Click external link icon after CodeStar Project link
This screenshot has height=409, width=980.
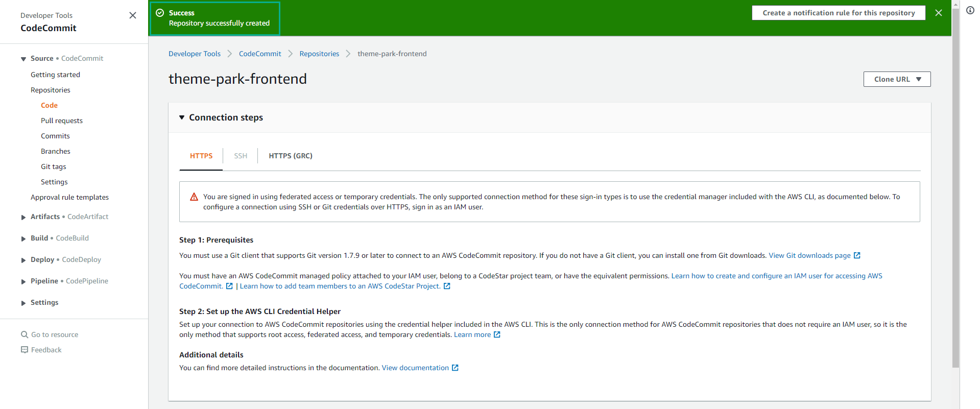[x=447, y=286]
